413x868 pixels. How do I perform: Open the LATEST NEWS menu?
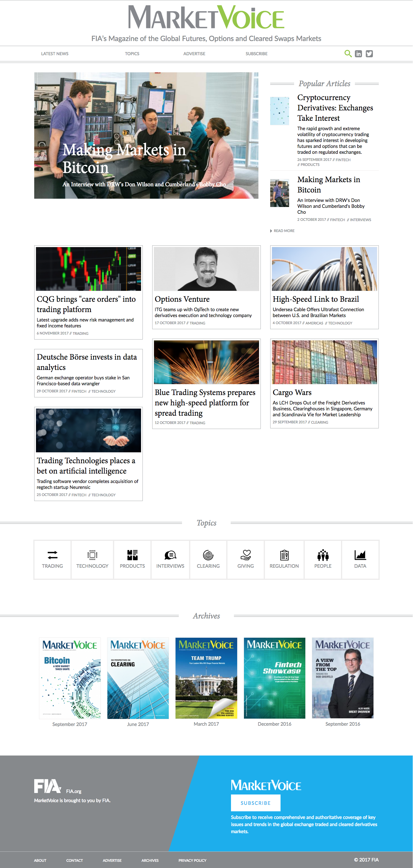point(55,53)
